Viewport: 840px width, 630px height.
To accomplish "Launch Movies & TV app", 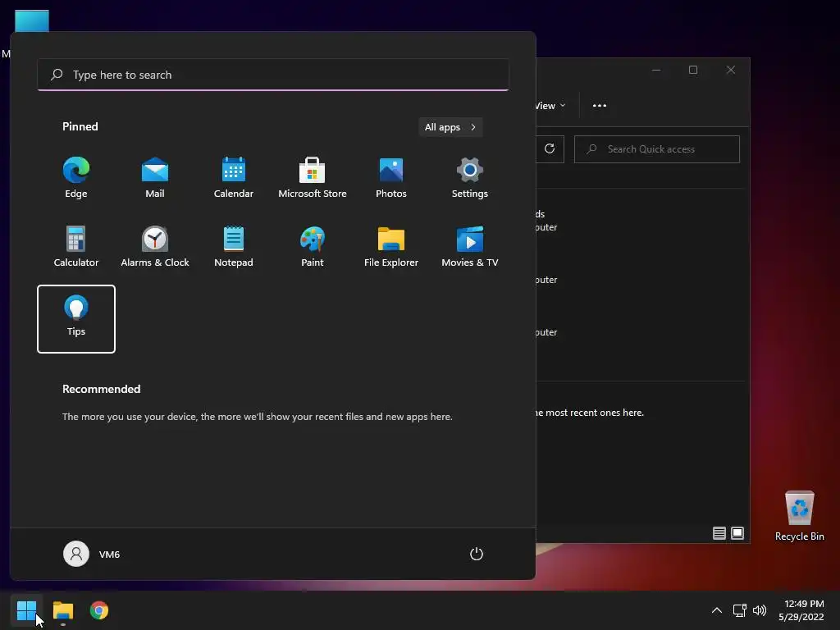I will coord(470,246).
